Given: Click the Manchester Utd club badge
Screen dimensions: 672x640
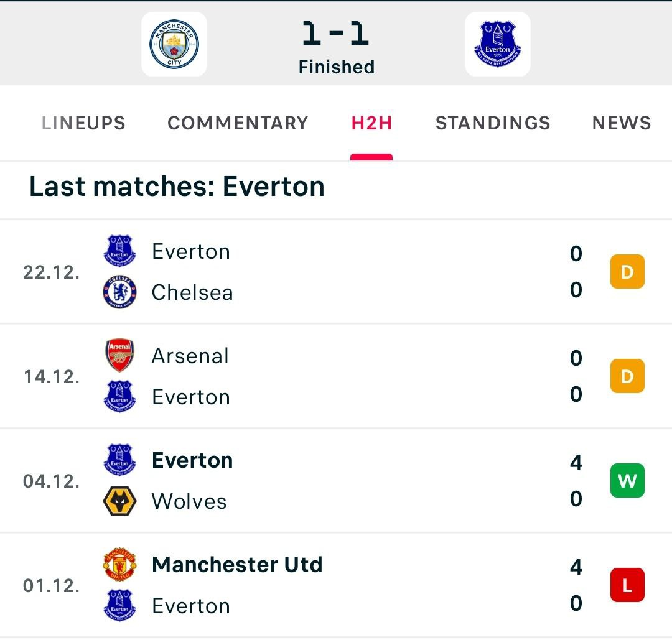Looking at the screenshot, I should pyautogui.click(x=119, y=565).
